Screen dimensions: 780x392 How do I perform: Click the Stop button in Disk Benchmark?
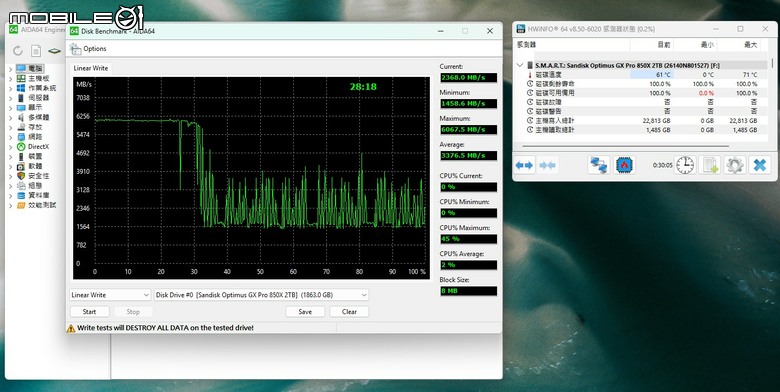[133, 312]
